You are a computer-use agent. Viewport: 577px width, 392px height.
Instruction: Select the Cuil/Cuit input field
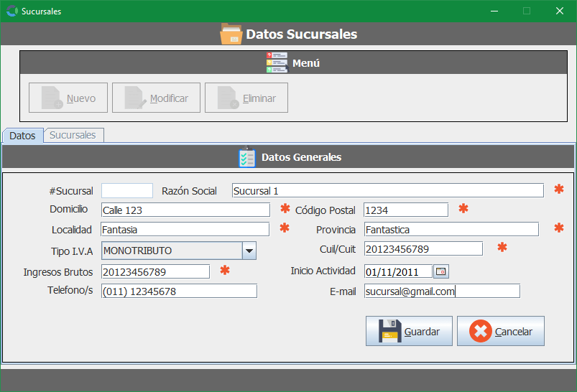point(423,248)
